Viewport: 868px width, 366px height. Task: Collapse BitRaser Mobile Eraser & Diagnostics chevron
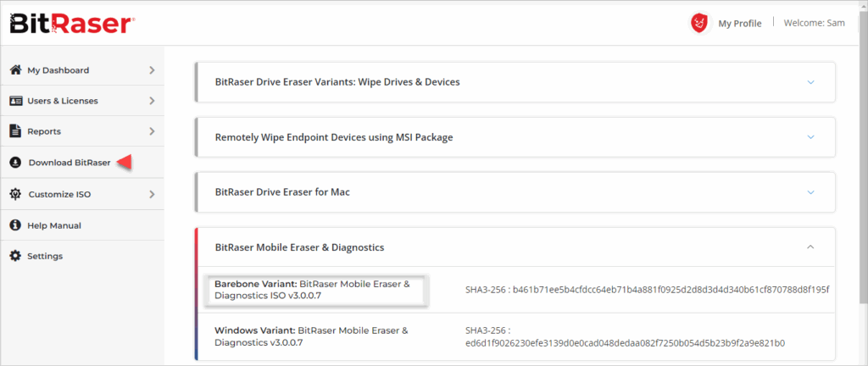(x=811, y=247)
